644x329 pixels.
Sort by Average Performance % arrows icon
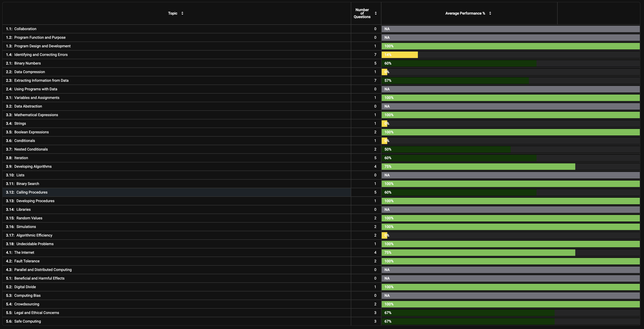click(x=490, y=13)
